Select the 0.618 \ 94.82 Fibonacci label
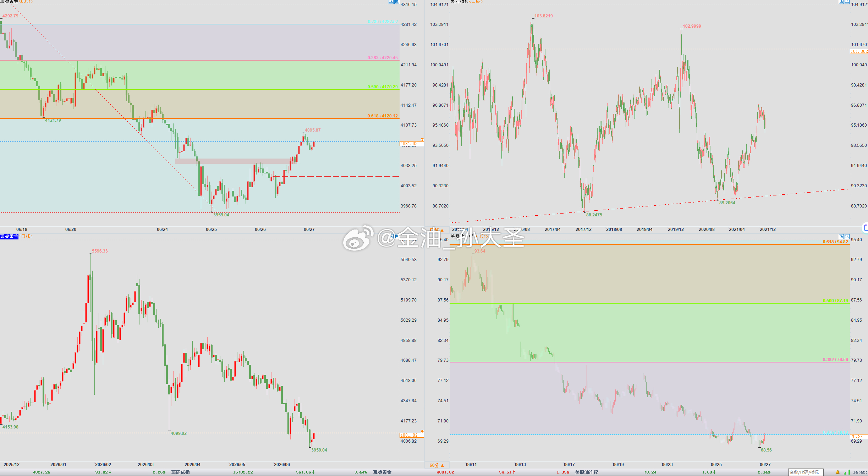Image resolution: width=868 pixels, height=476 pixels. pos(835,242)
